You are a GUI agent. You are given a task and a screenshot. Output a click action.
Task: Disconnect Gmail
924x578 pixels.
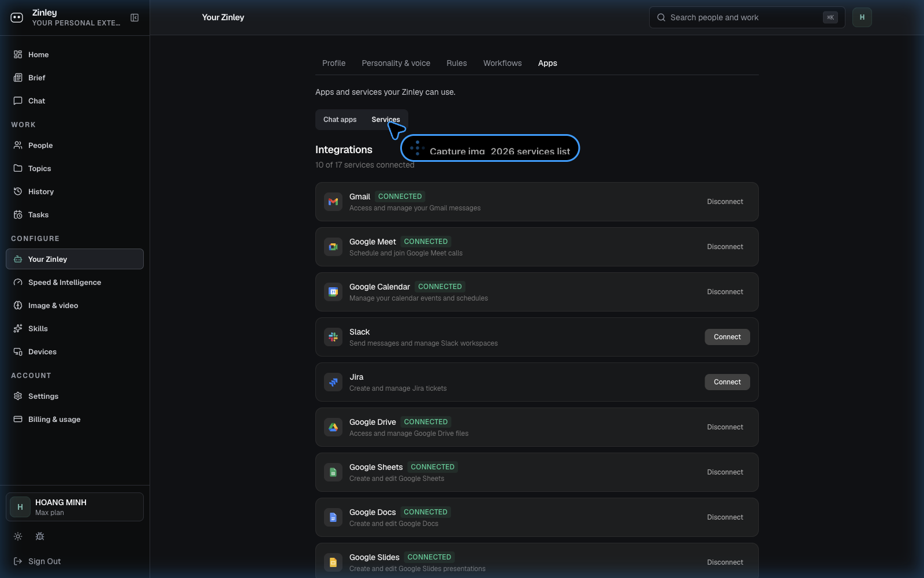[x=725, y=202]
